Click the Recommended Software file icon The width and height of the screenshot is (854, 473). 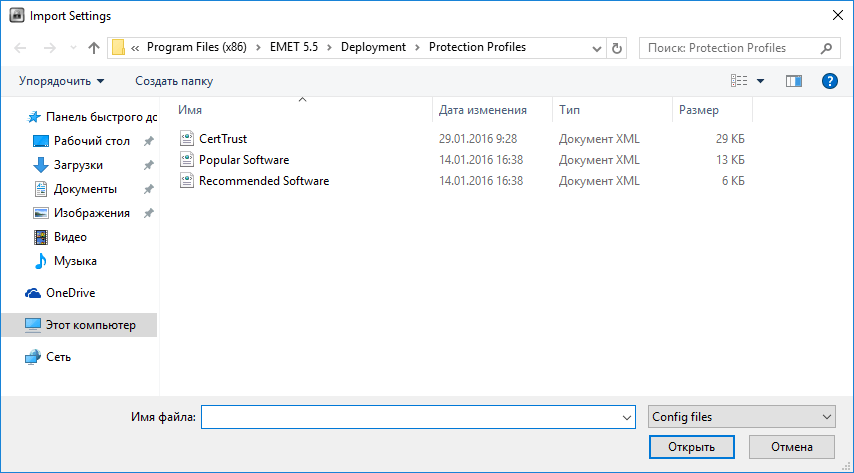pyautogui.click(x=186, y=181)
